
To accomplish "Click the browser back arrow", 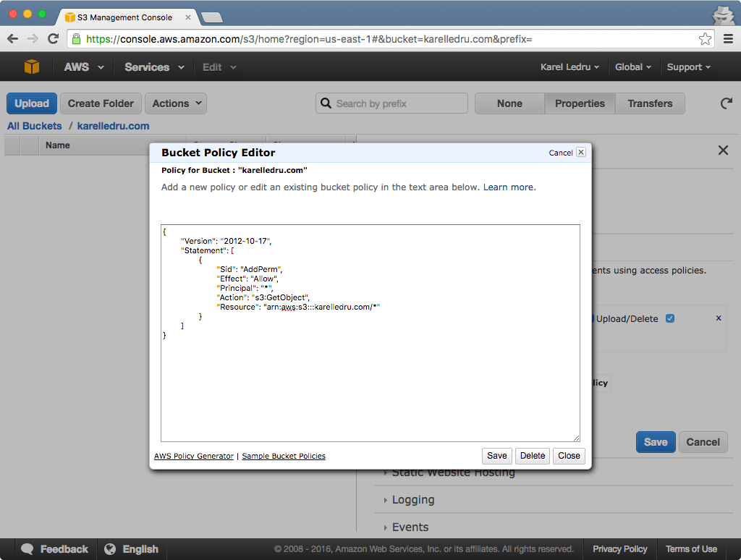I will click(13, 38).
